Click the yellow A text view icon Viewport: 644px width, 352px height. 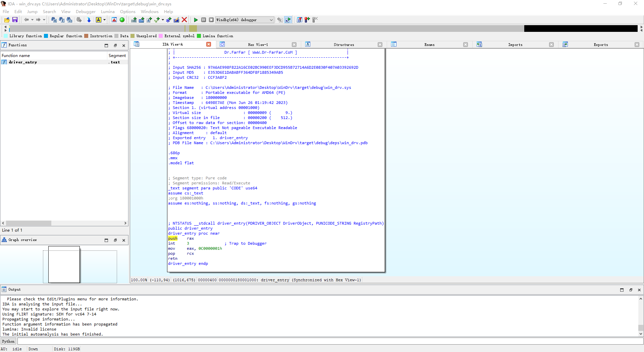(x=99, y=20)
